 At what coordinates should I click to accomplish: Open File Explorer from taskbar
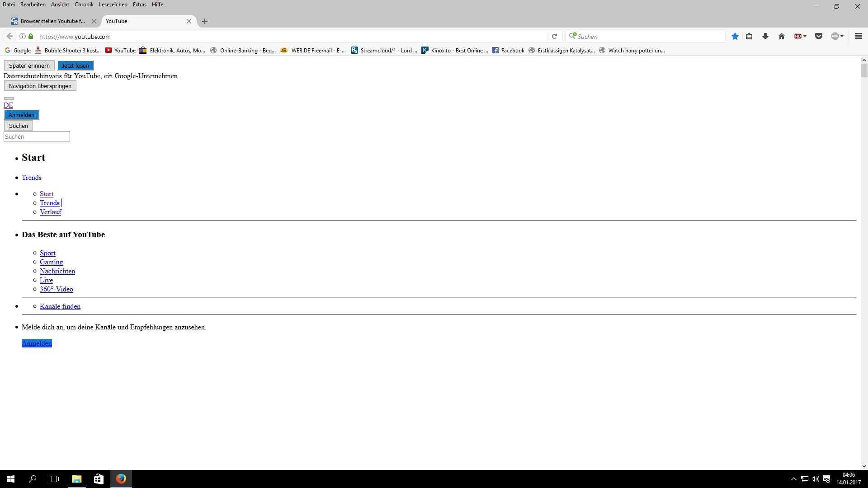click(76, 479)
